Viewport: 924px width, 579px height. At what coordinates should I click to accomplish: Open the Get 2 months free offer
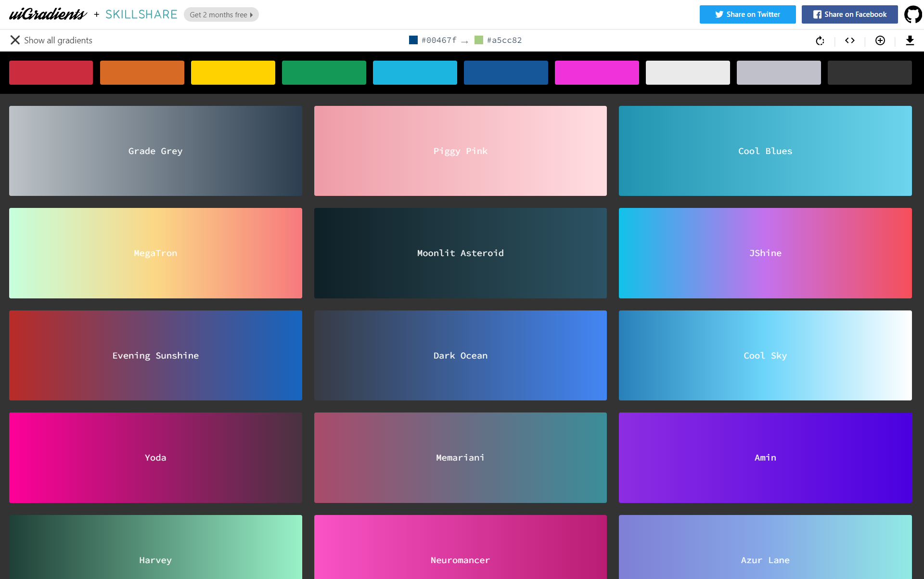[x=221, y=14]
